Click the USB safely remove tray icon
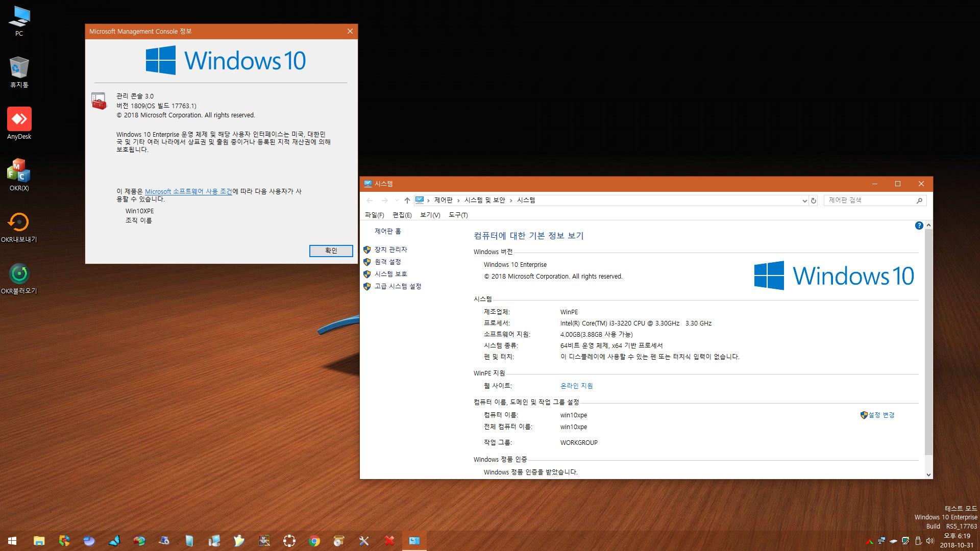980x551 pixels. pyautogui.click(x=918, y=541)
